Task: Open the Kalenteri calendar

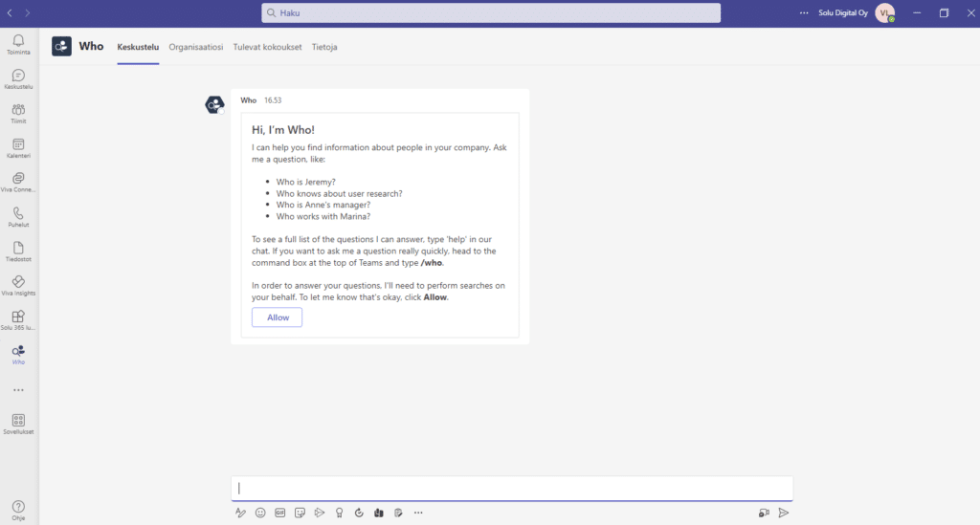Action: (x=18, y=147)
